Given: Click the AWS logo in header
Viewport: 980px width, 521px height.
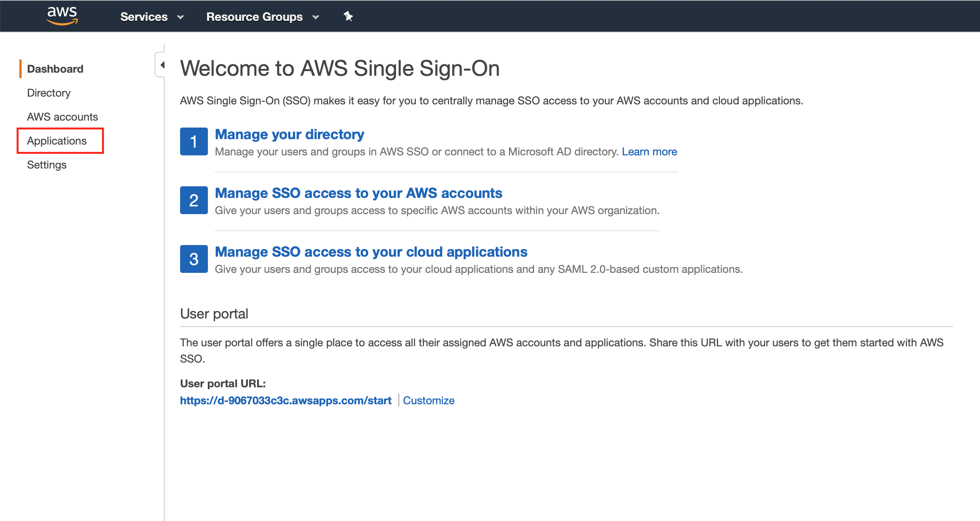Looking at the screenshot, I should 62,16.
